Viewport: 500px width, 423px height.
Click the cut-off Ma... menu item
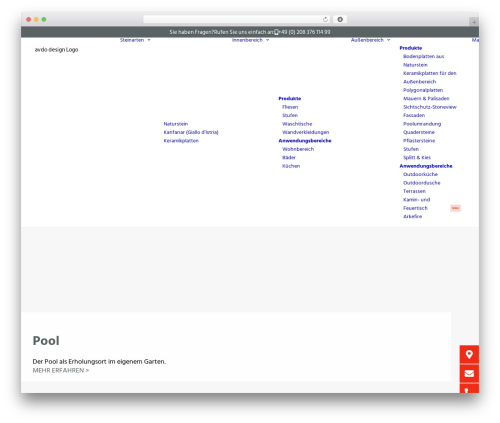[475, 40]
